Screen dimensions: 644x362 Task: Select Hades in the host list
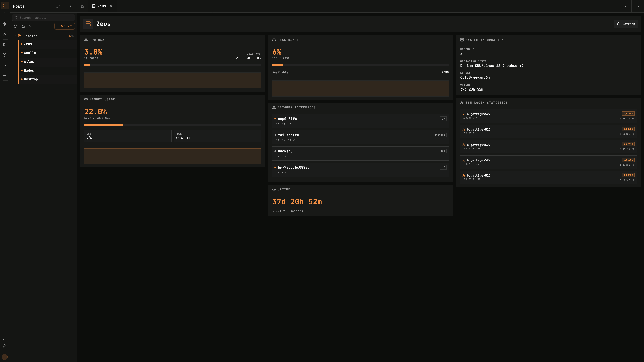click(47, 70)
